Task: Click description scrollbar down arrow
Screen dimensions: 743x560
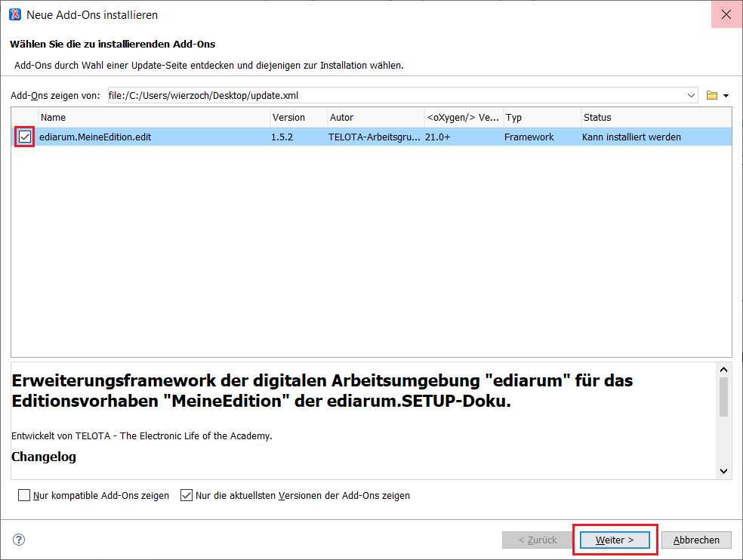Action: pyautogui.click(x=723, y=471)
